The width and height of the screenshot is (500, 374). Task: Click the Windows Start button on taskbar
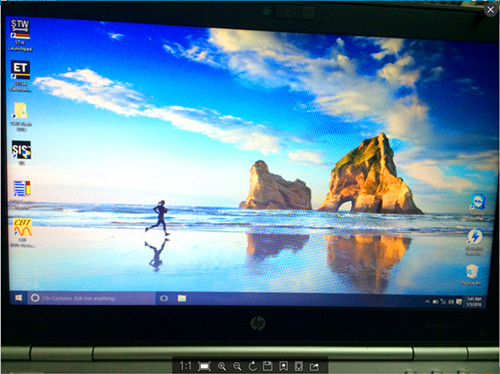click(x=18, y=297)
